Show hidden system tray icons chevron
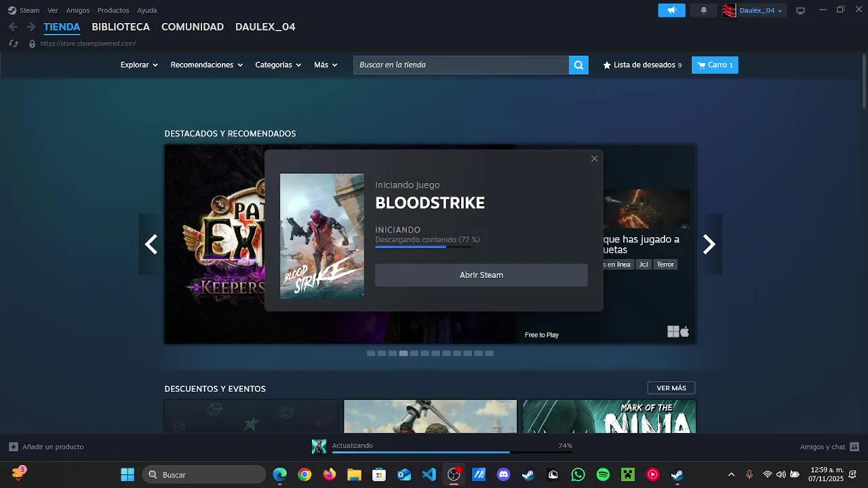Screen dimensions: 868x488 [x=731, y=474]
